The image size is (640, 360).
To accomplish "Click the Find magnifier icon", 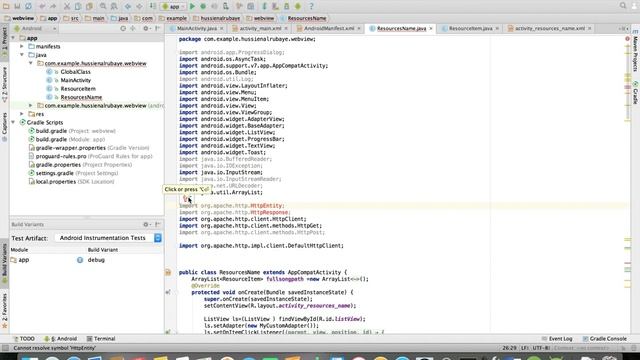I will [x=103, y=6].
